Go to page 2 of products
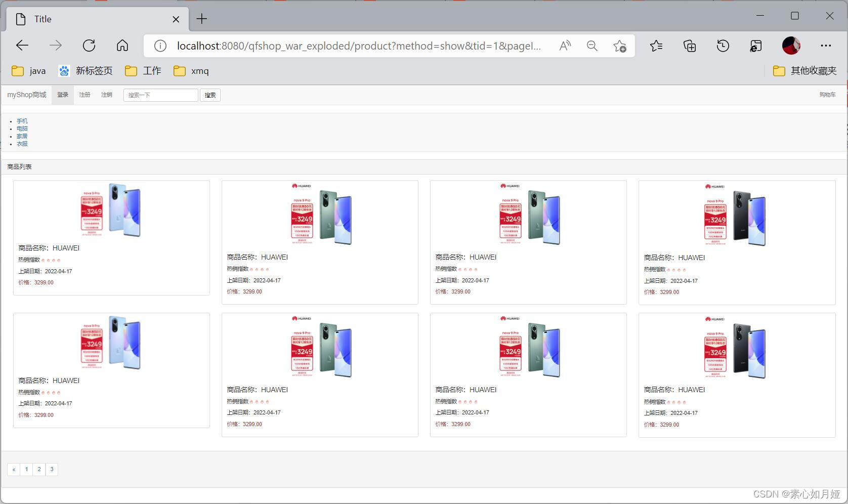 [x=39, y=469]
